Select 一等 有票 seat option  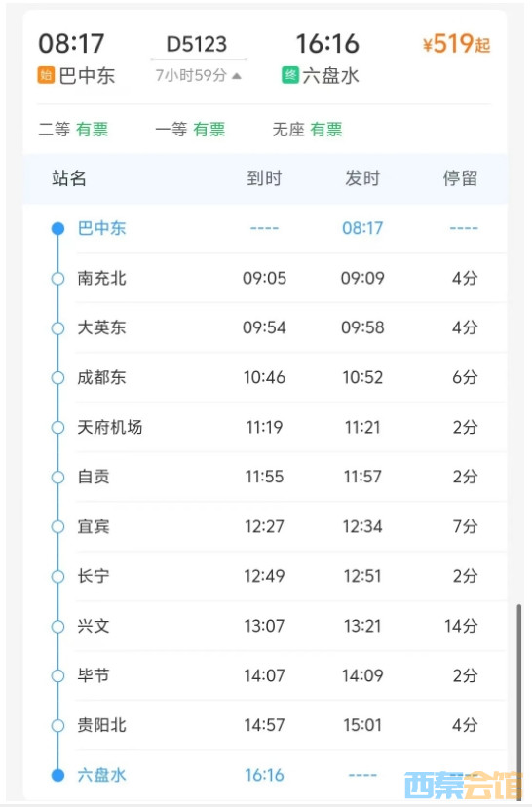pos(190,130)
